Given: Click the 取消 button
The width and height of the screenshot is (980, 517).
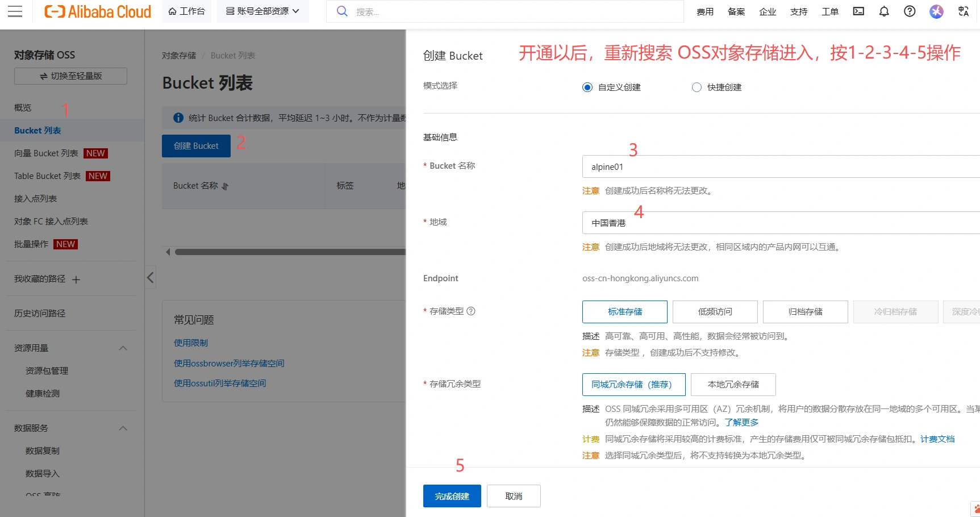Looking at the screenshot, I should tap(514, 496).
